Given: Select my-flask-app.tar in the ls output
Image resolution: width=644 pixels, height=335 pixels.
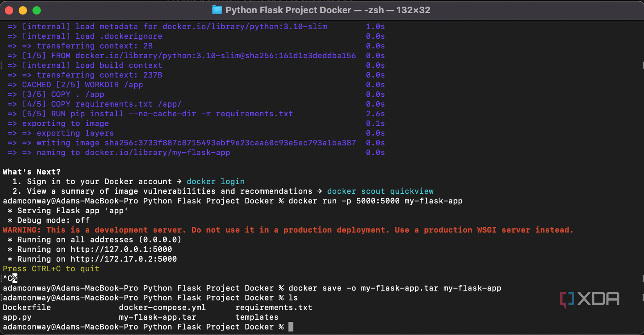Looking at the screenshot, I should (157, 317).
